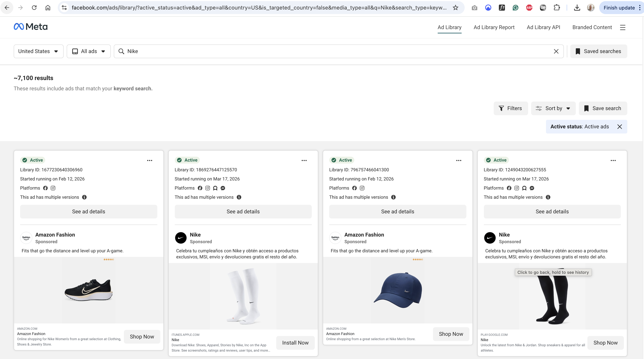Click Instagram platform icon in ad 1677230640306960
The height and width of the screenshot is (359, 644).
[x=53, y=188]
